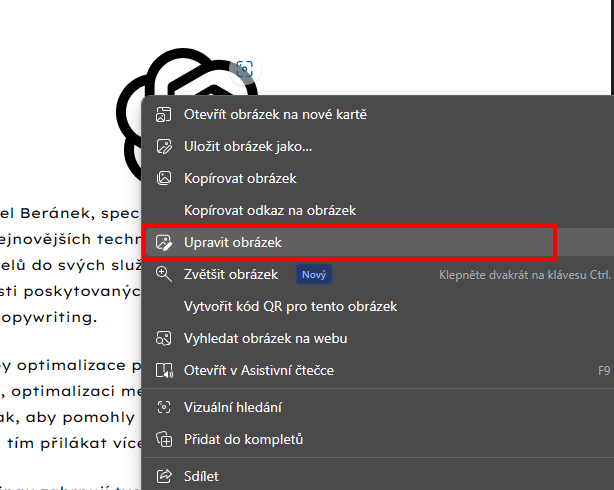Click the Vizuální hledání icon

pyautogui.click(x=164, y=407)
